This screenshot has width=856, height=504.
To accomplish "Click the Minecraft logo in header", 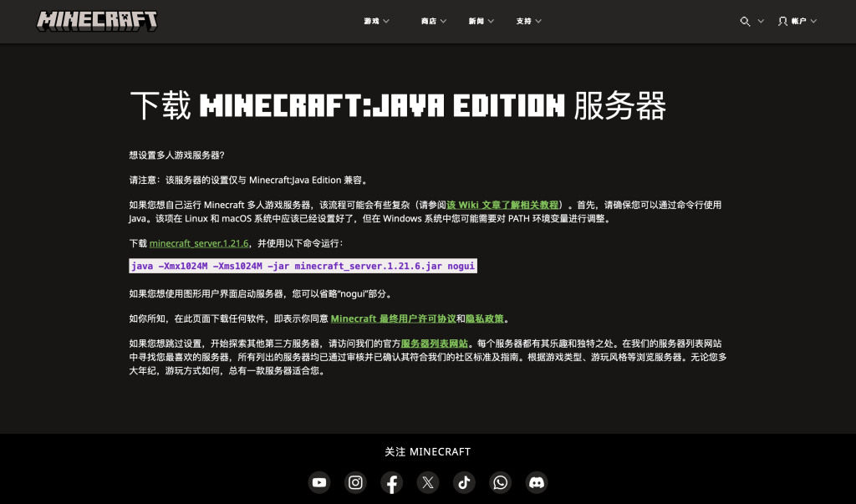I will [97, 21].
